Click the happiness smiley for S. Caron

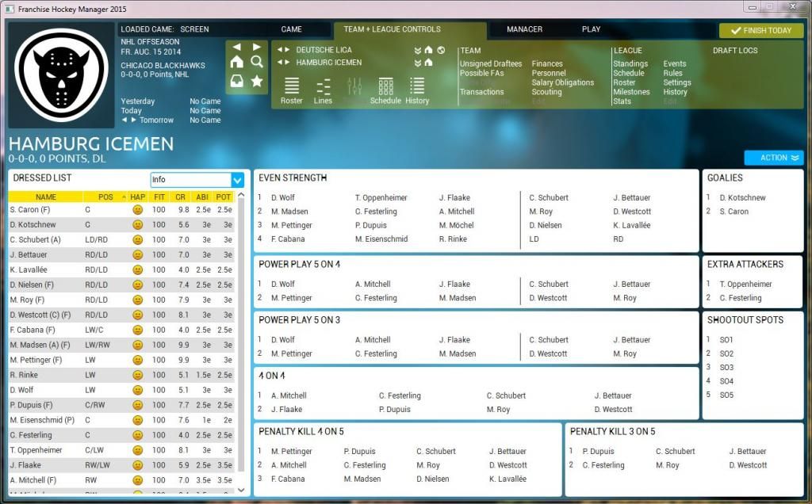click(x=137, y=209)
